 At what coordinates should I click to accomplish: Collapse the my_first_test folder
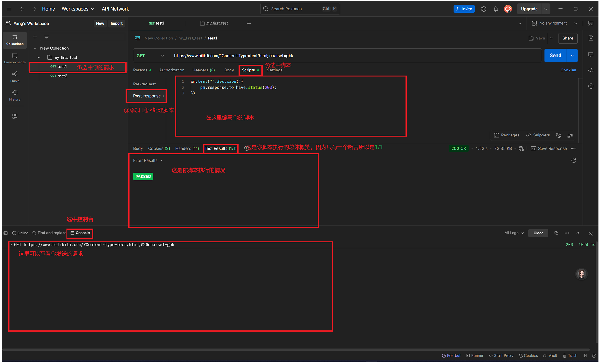coord(39,58)
